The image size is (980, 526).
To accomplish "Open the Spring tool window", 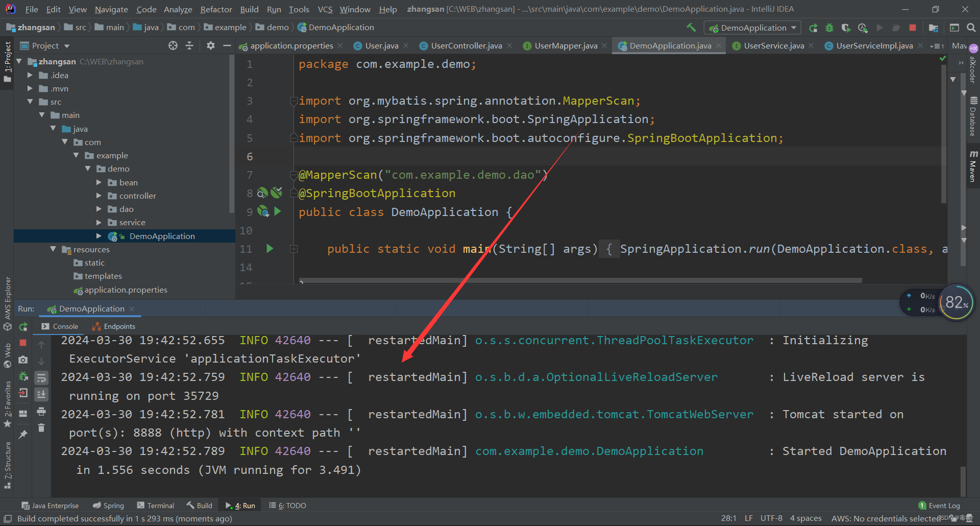I will (x=108, y=506).
